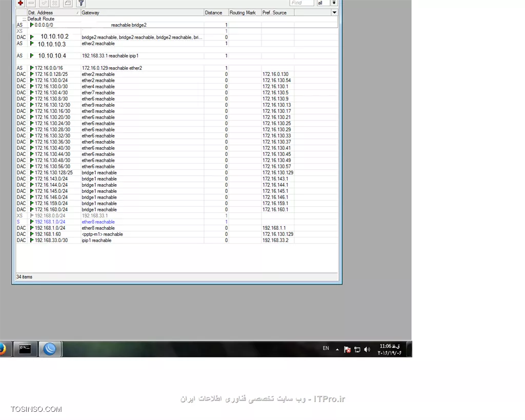
Task: Click the '34 items' status bar text
Action: tap(25, 276)
